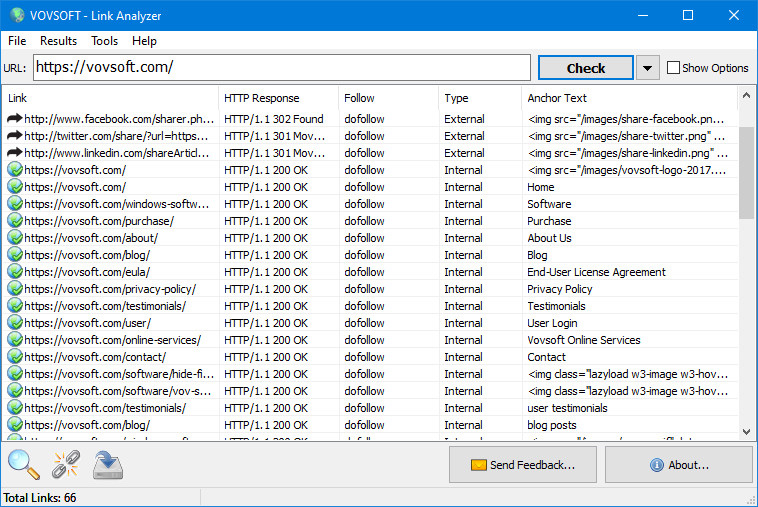The height and width of the screenshot is (507, 758).
Task: Sort by the Type column header
Action: coord(480,98)
